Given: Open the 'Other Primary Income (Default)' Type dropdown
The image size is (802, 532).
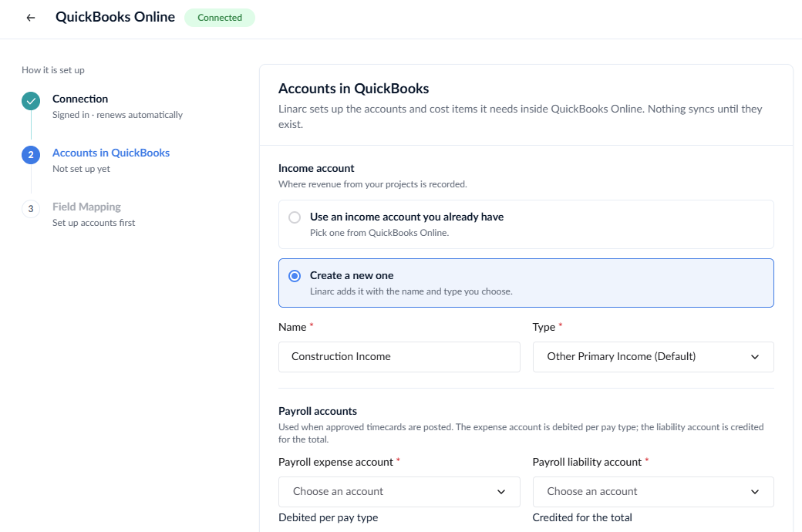Looking at the screenshot, I should point(653,357).
